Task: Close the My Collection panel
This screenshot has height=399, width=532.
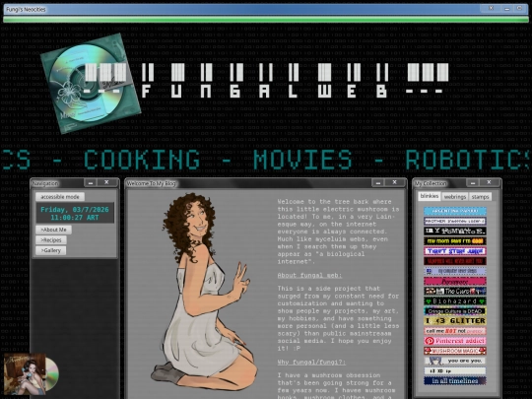Action: click(489, 182)
